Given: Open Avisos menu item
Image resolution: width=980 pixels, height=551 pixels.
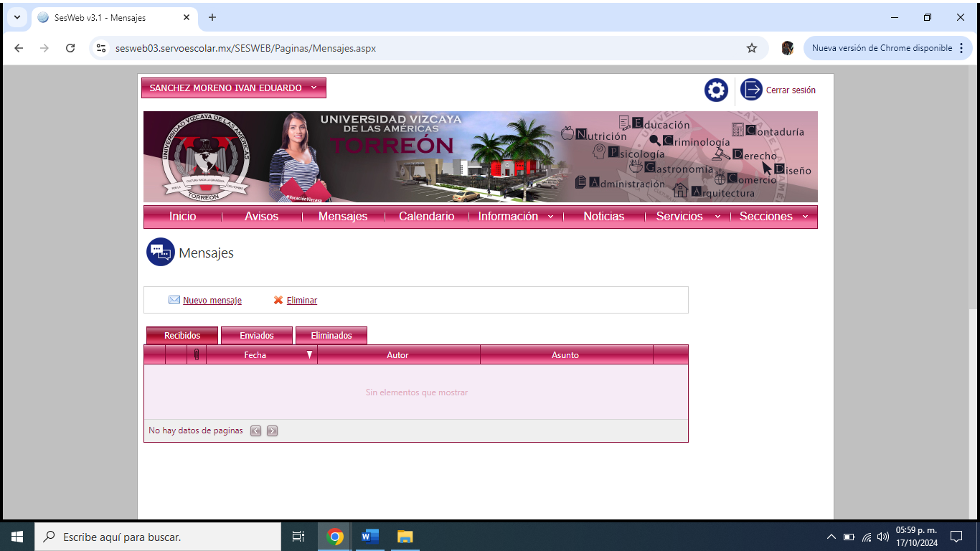Looking at the screenshot, I should tap(262, 217).
